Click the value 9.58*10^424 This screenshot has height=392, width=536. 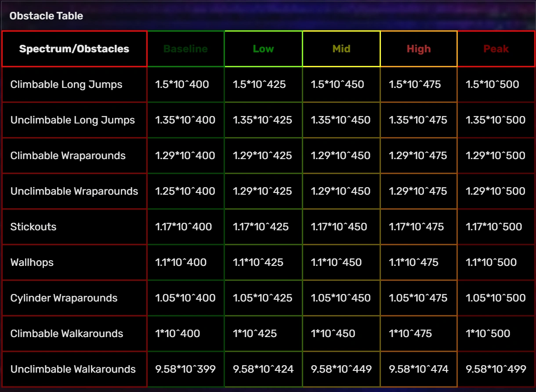pyautogui.click(x=263, y=369)
